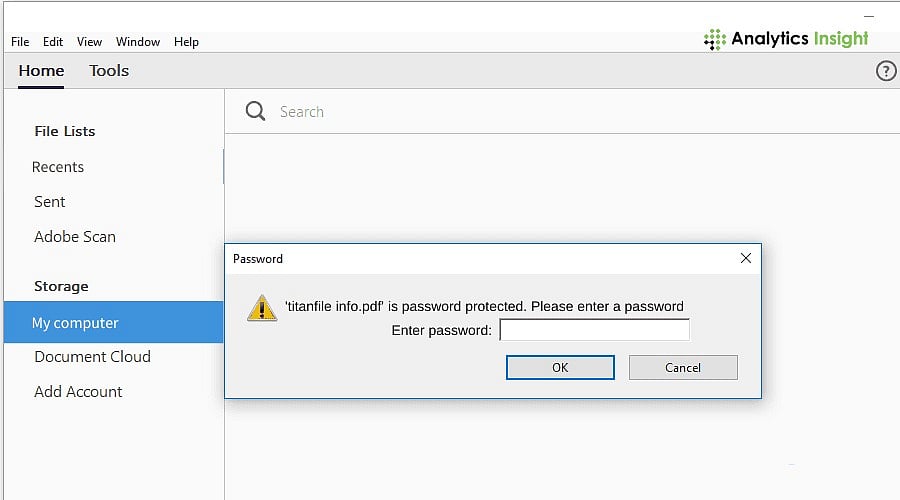Screen dimensions: 900x500
Task: Open the help question mark icon
Action: click(886, 71)
